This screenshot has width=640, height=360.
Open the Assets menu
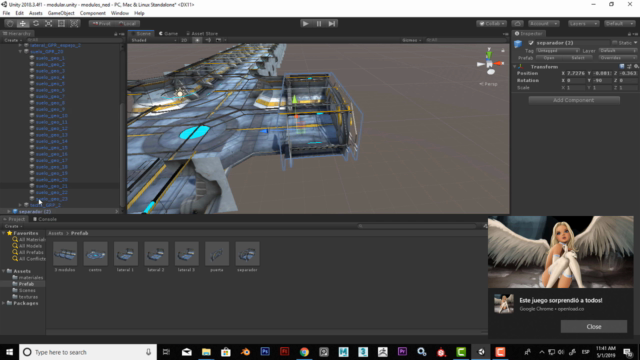36,13
